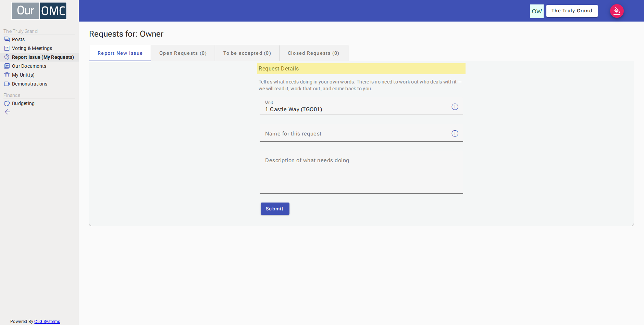Screen dimensions: 644x325
Task: Select Report Issue (My Requests) menu item
Action: (39, 57)
